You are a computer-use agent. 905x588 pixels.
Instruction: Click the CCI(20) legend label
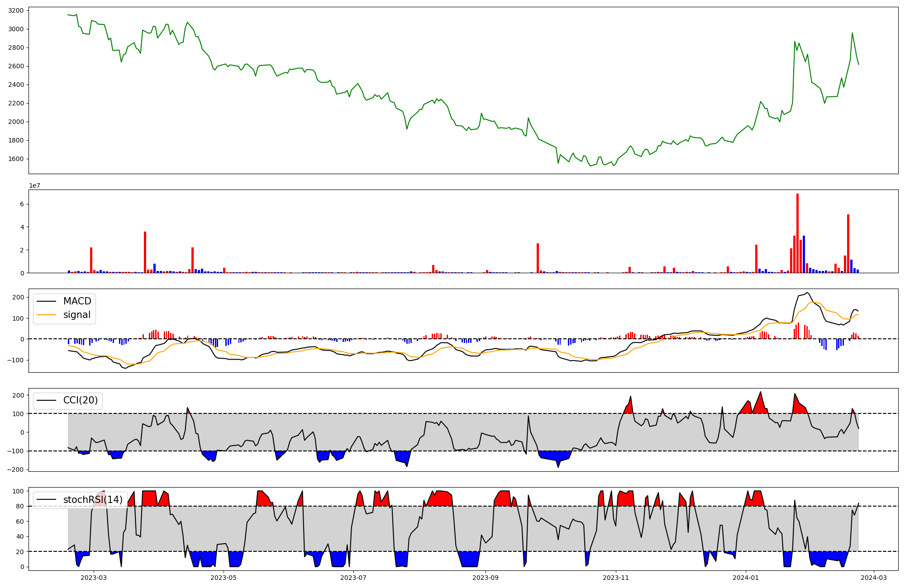coord(81,400)
